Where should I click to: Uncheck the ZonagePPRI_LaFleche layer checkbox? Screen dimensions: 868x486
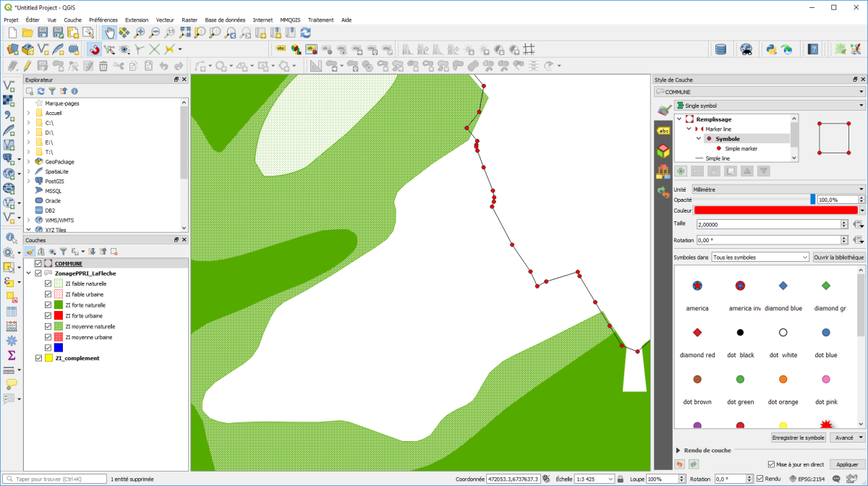[x=38, y=274]
